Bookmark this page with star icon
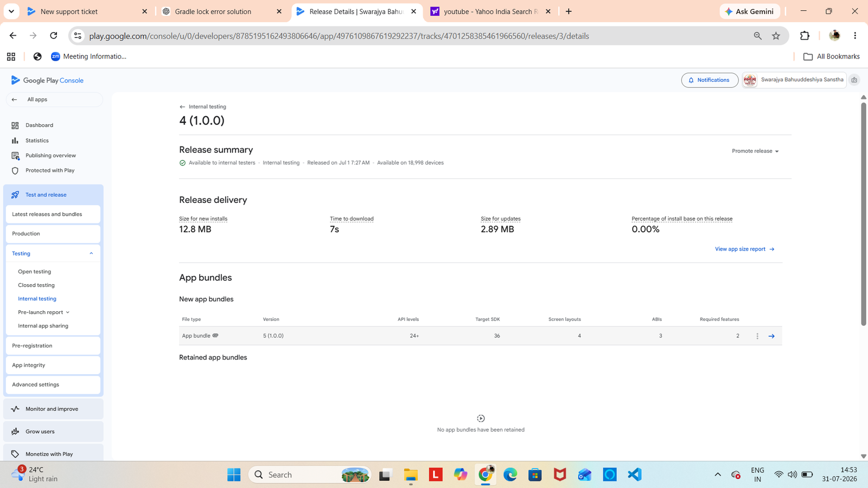 click(776, 36)
